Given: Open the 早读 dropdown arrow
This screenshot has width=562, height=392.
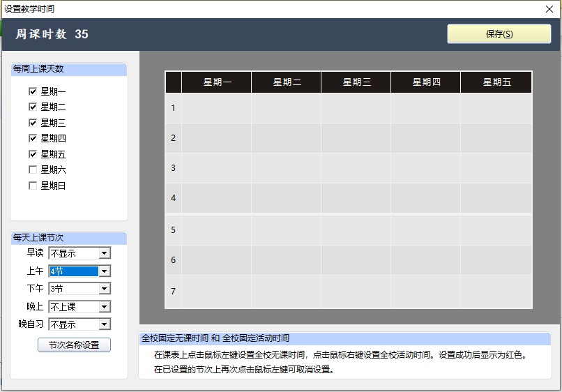Looking at the screenshot, I should 105,253.
